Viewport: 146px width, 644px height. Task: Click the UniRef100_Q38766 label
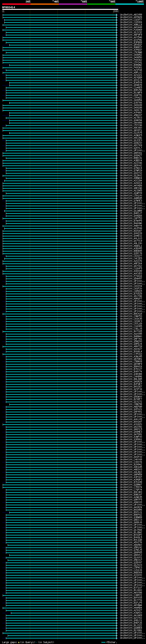(131, 103)
